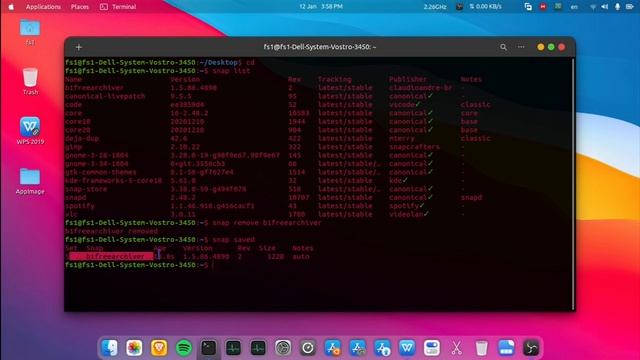The width and height of the screenshot is (640, 360).
Task: Open the Terminal app menu in top bar
Action: pos(118,7)
